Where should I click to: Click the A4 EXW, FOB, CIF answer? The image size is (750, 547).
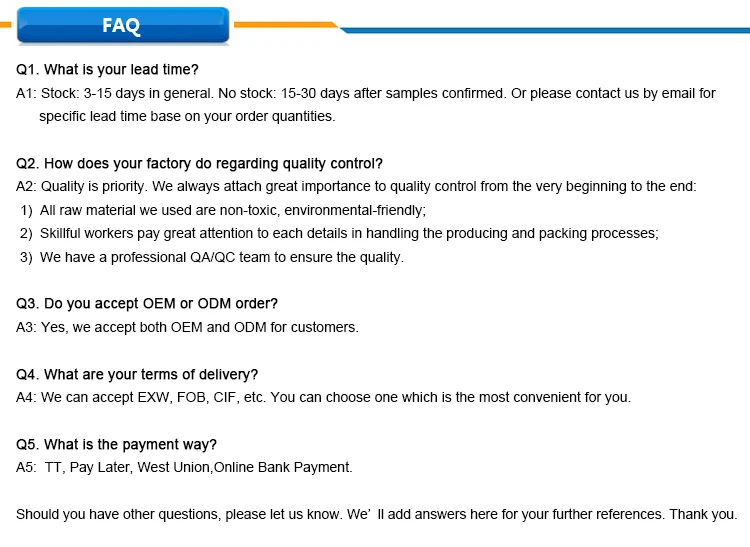(323, 398)
